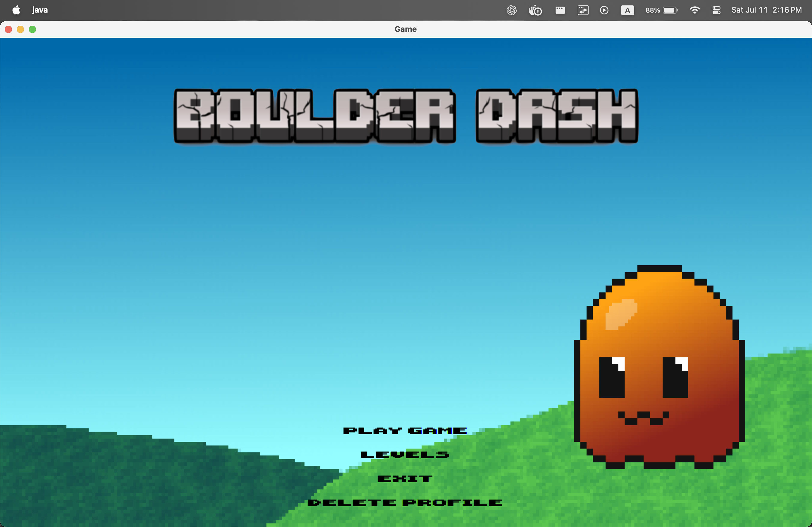Click the battery status icon

click(670, 10)
